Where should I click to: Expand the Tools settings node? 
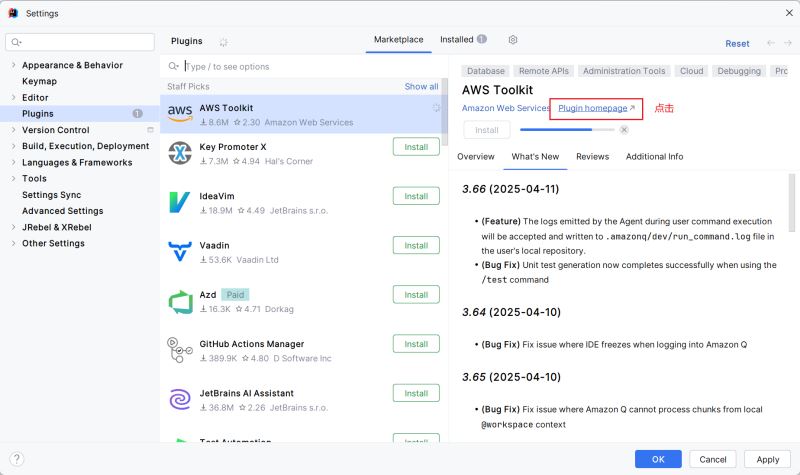tap(13, 179)
